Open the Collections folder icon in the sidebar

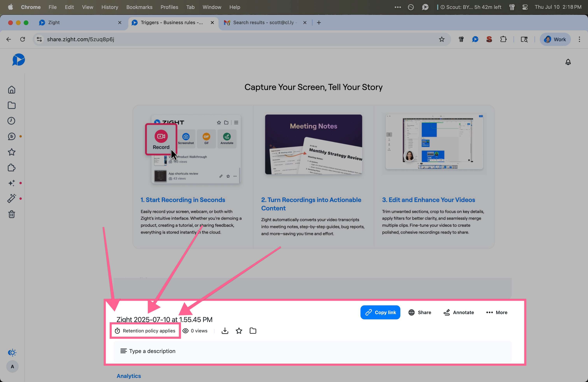[12, 105]
